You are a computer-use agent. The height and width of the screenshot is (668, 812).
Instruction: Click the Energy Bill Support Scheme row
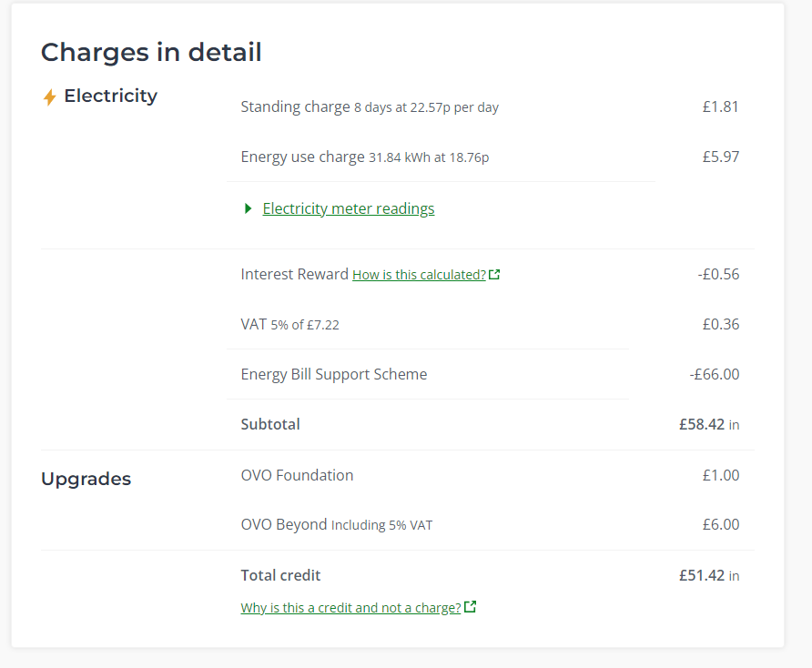(x=490, y=374)
